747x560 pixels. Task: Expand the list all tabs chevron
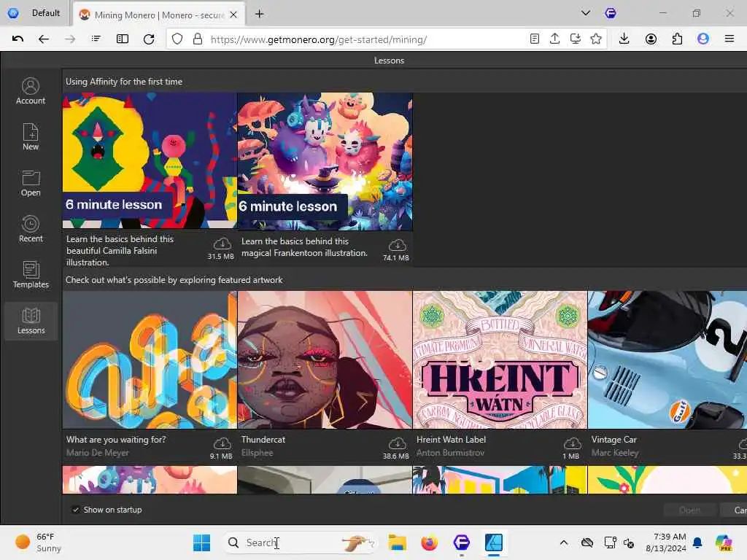tap(586, 13)
